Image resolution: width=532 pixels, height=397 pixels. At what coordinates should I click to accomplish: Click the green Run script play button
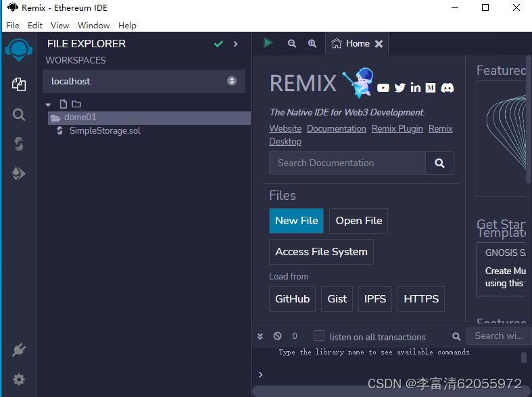(x=268, y=43)
